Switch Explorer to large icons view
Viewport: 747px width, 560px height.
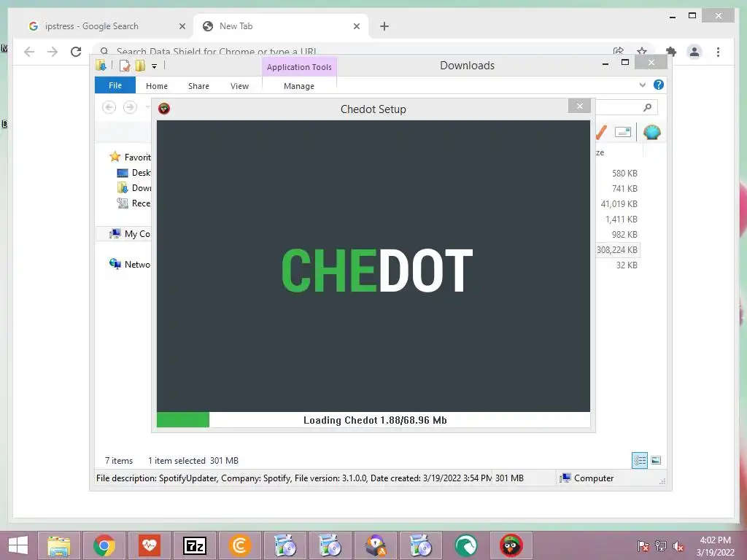[656, 460]
